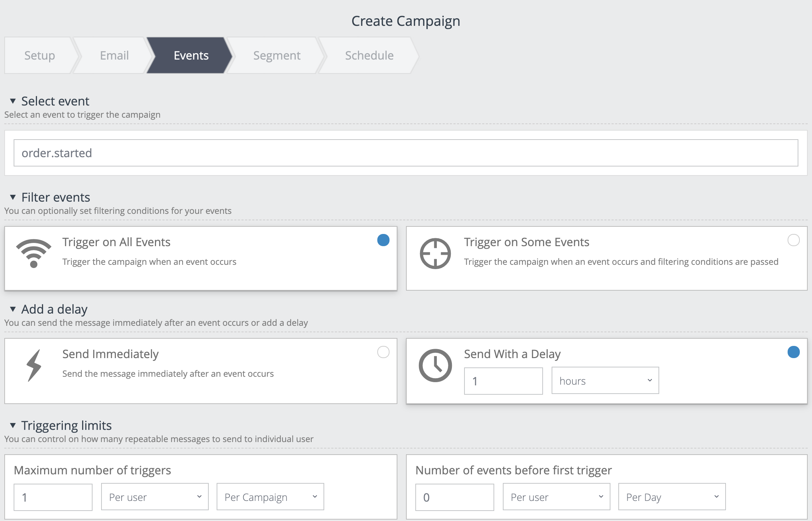Open the Schedule step tab
Image resolution: width=812 pixels, height=521 pixels.
pos(369,56)
